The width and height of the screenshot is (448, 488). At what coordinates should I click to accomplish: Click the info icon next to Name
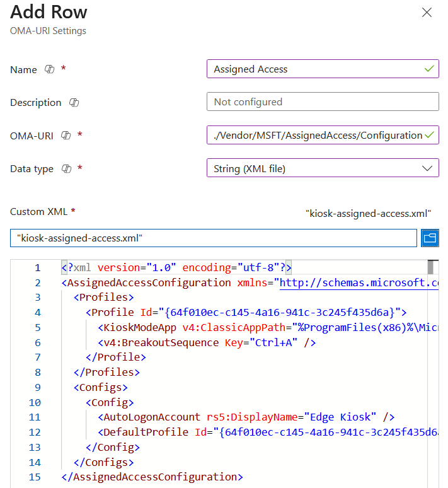pos(50,70)
